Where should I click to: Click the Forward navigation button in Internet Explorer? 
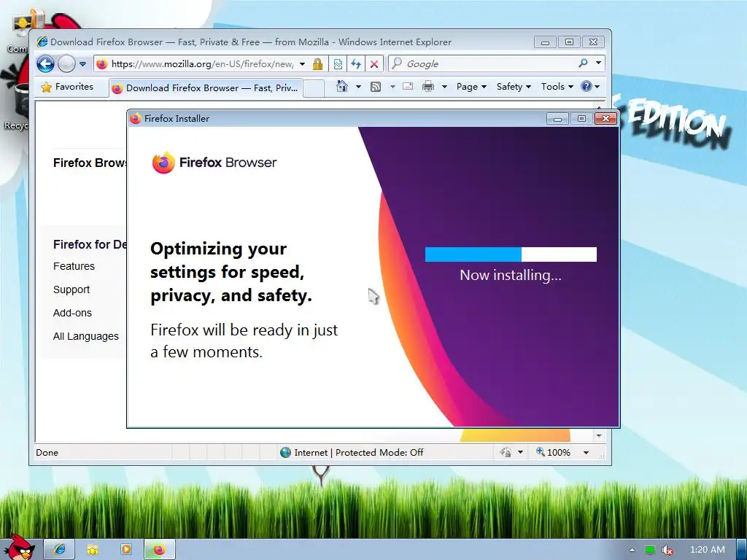pos(66,64)
